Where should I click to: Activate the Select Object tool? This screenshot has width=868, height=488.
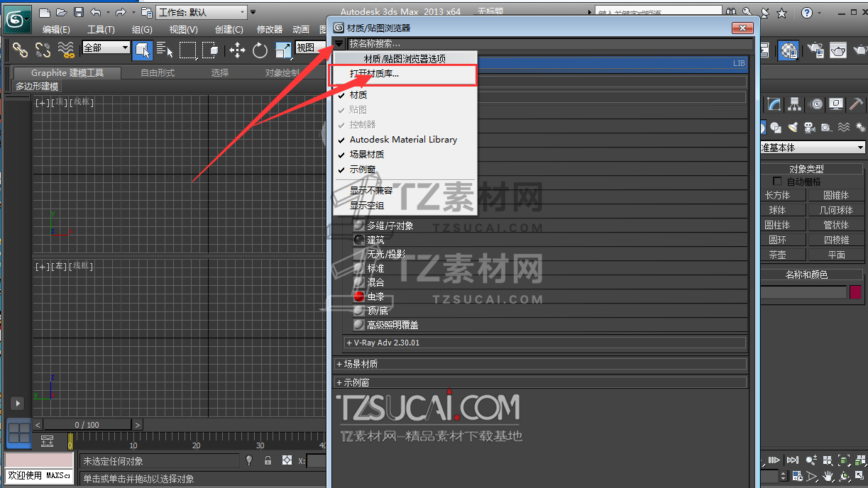pyautogui.click(x=143, y=50)
